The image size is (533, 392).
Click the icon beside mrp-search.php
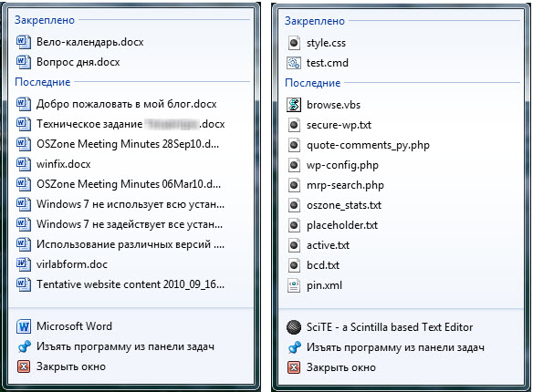(x=294, y=185)
